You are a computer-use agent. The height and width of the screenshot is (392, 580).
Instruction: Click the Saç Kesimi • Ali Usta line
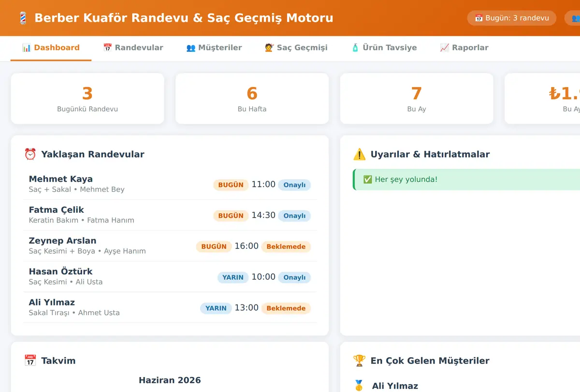click(66, 282)
